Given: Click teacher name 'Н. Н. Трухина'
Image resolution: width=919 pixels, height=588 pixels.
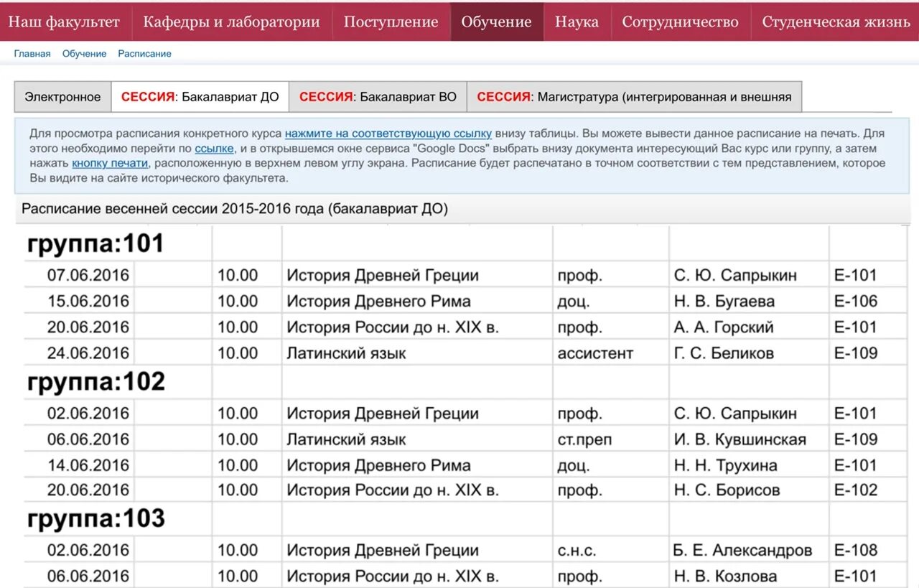Looking at the screenshot, I should [x=726, y=465].
